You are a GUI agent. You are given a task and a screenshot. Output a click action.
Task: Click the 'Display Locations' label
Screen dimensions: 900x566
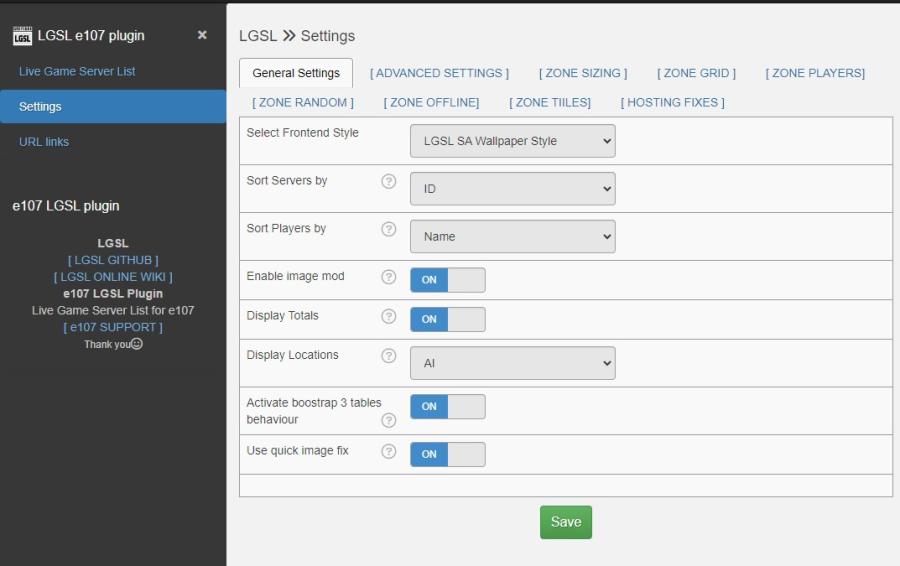pyautogui.click(x=293, y=355)
